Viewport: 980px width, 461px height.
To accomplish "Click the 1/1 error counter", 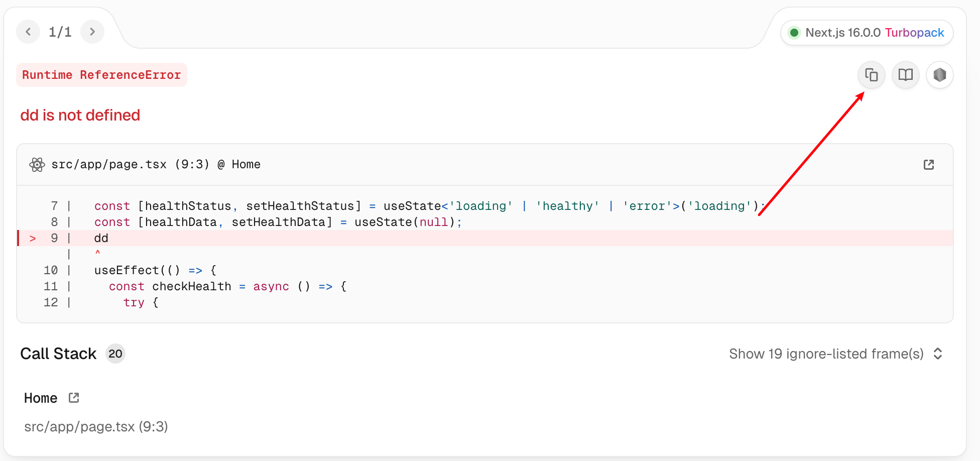I will pos(60,32).
